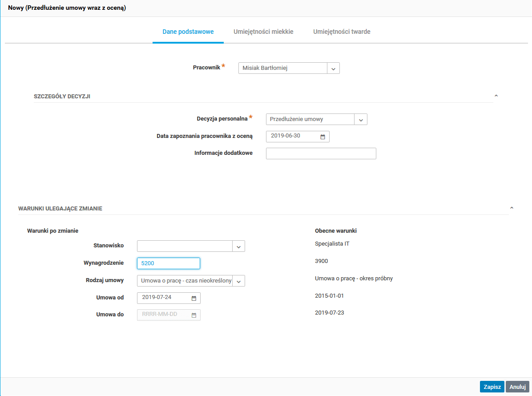Open calendar picker for Umowa od
The image size is (532, 396).
pos(194,298)
